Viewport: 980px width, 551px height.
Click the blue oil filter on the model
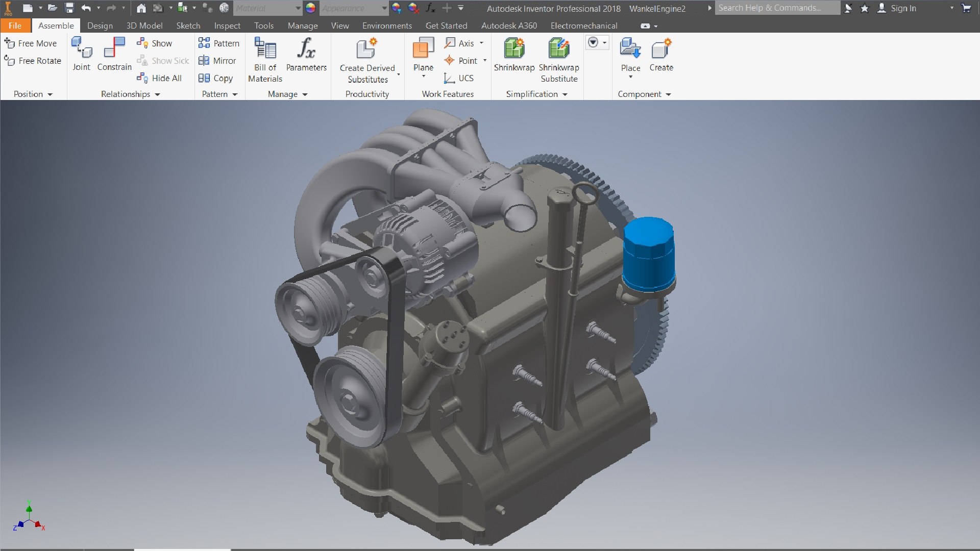coord(649,255)
